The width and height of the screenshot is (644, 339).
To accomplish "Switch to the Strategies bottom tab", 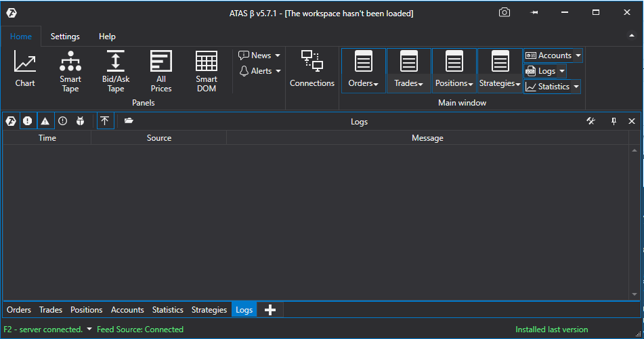I will pyautogui.click(x=209, y=310).
